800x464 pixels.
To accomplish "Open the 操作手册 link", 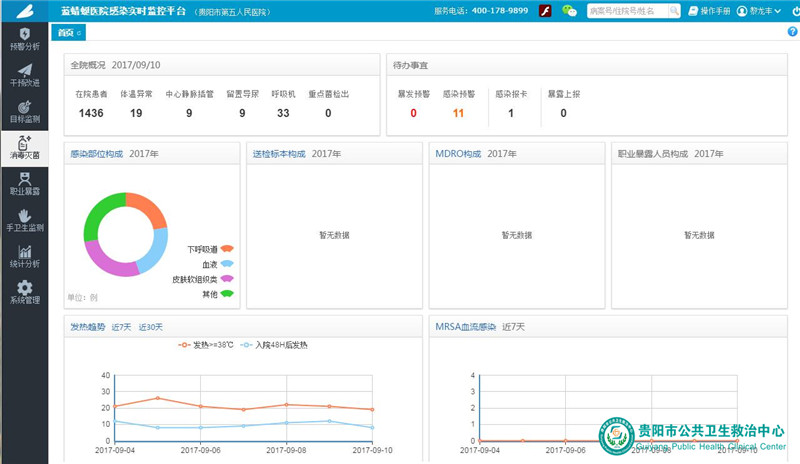I will click(709, 11).
